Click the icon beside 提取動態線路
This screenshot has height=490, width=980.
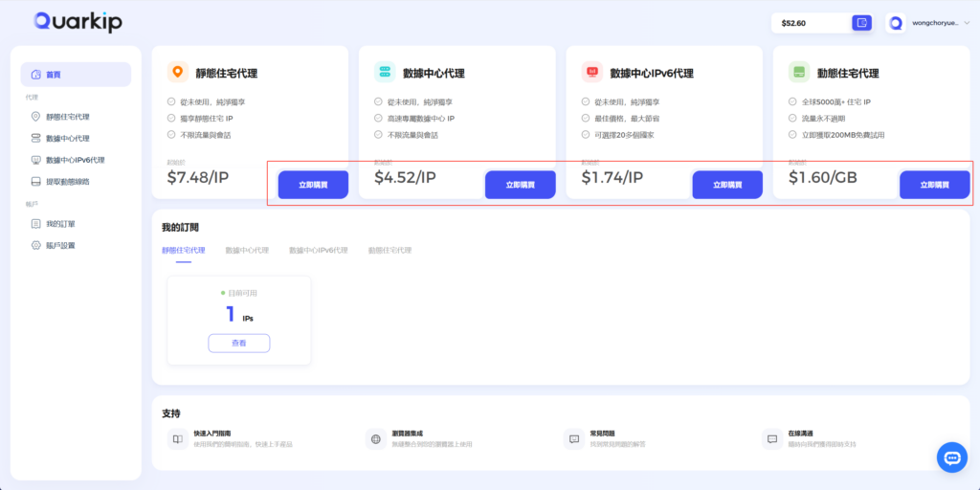(36, 182)
